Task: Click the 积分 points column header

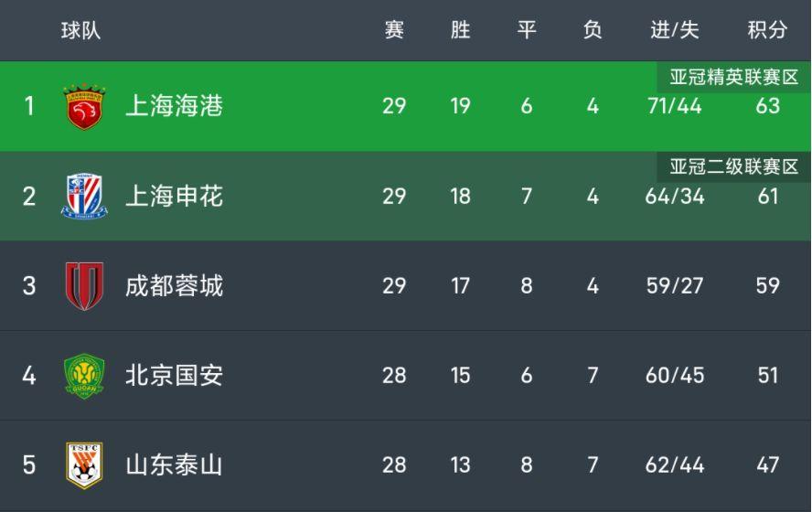Action: (767, 30)
